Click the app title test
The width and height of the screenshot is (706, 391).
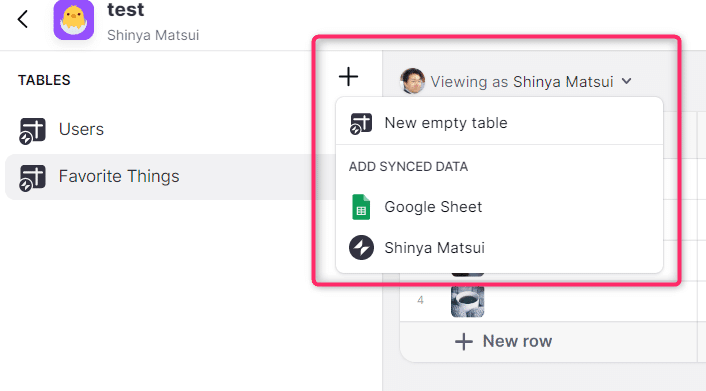tap(126, 9)
